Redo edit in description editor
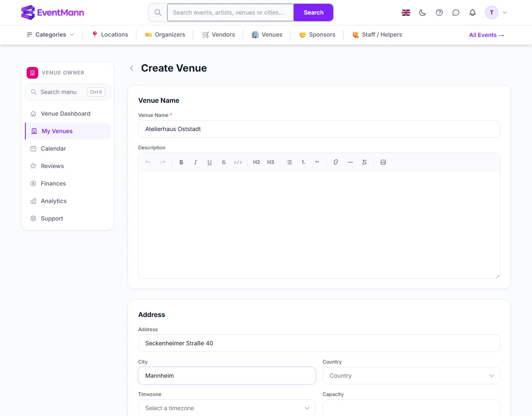 [163, 162]
